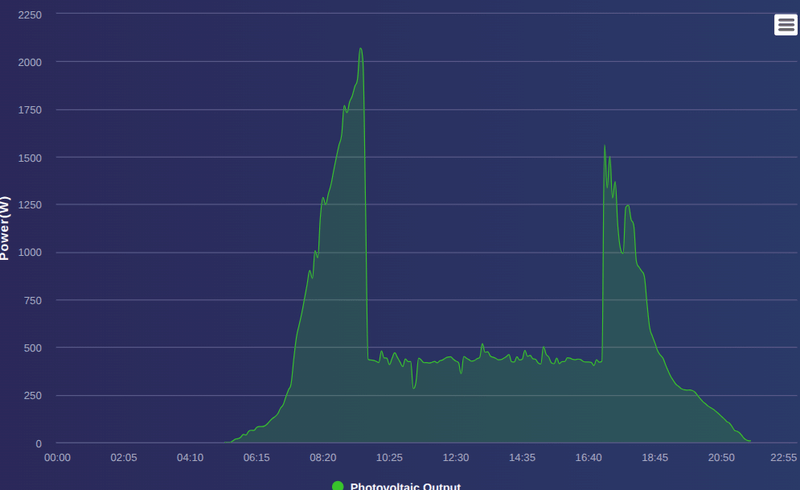
Task: Click the 10:25 x-axis time label
Action: 389,457
